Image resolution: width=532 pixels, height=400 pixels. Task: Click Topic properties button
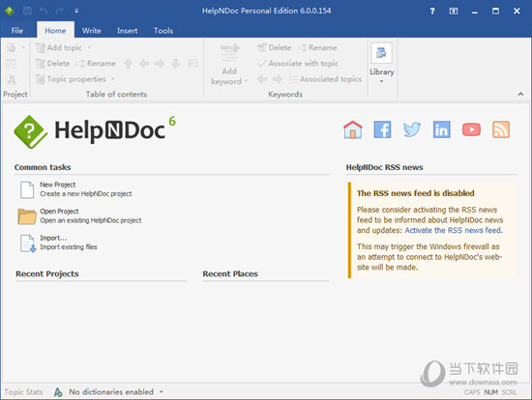71,79
